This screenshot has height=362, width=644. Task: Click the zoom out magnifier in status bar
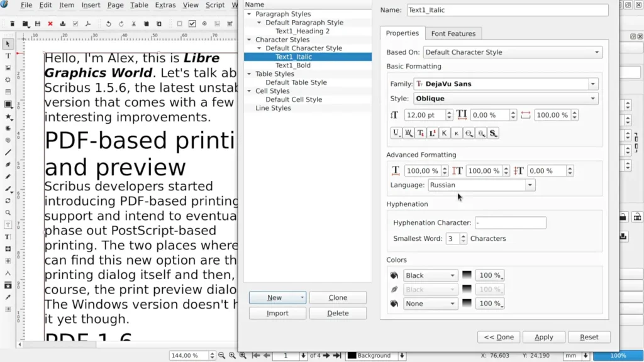[x=222, y=356]
